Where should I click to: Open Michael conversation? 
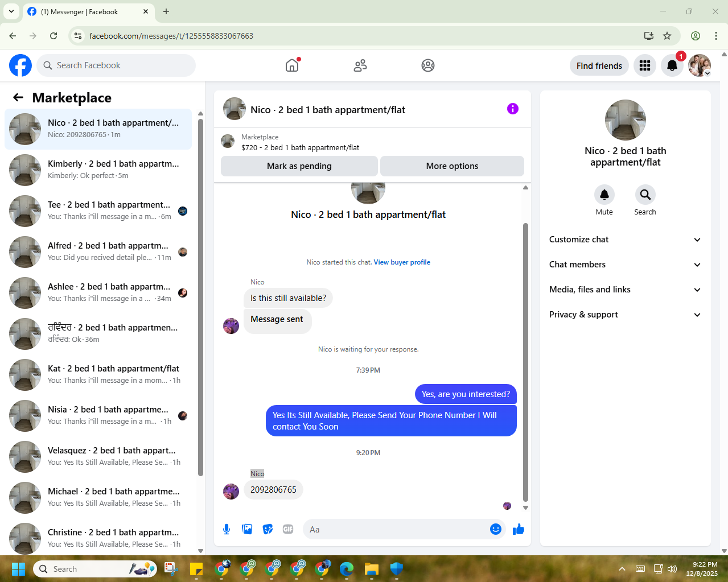(x=98, y=498)
